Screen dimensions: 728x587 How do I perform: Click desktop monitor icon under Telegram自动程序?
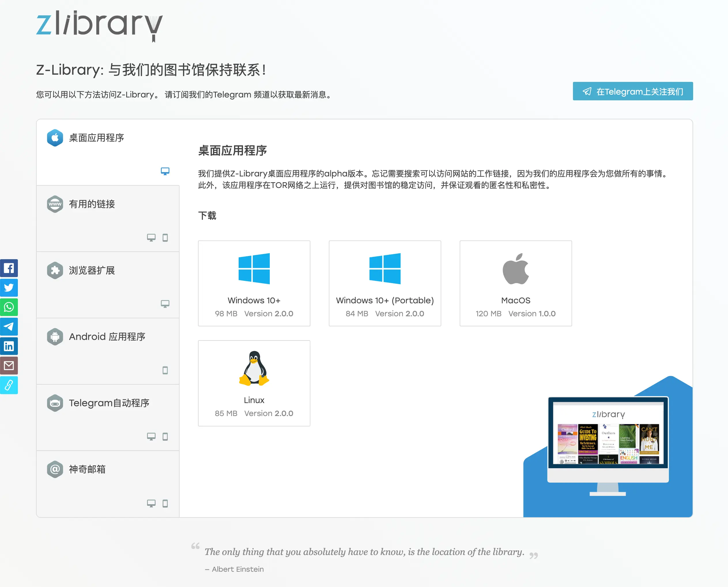(x=151, y=436)
